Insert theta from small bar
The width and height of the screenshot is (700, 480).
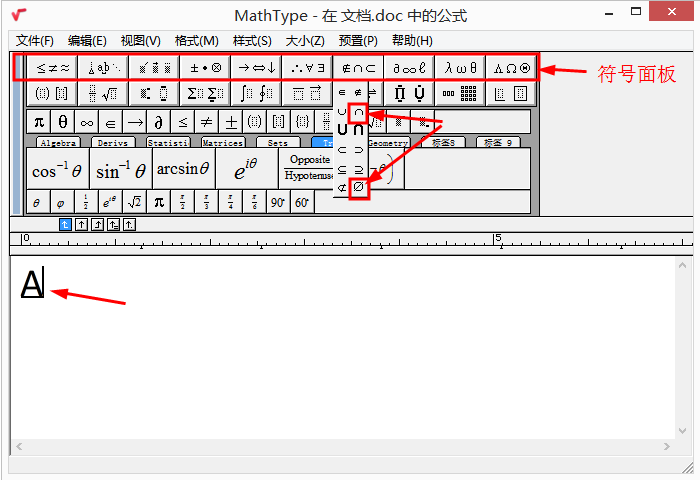(x=63, y=121)
